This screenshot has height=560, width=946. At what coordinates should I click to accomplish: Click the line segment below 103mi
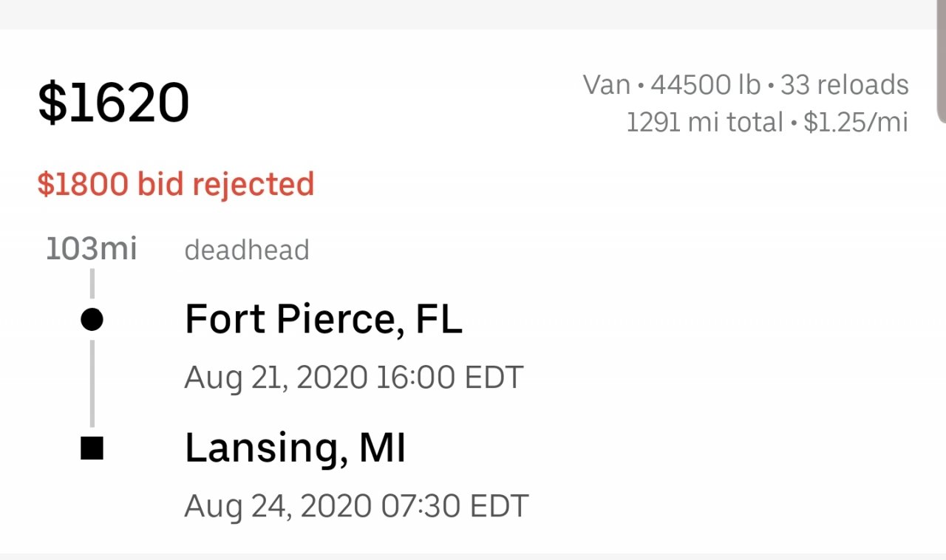pos(92,284)
